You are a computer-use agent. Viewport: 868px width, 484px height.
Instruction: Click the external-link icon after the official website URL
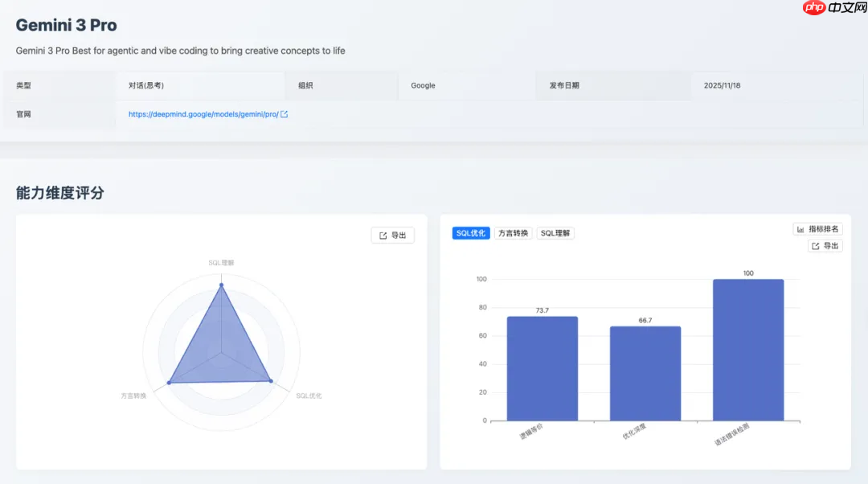[x=283, y=113]
